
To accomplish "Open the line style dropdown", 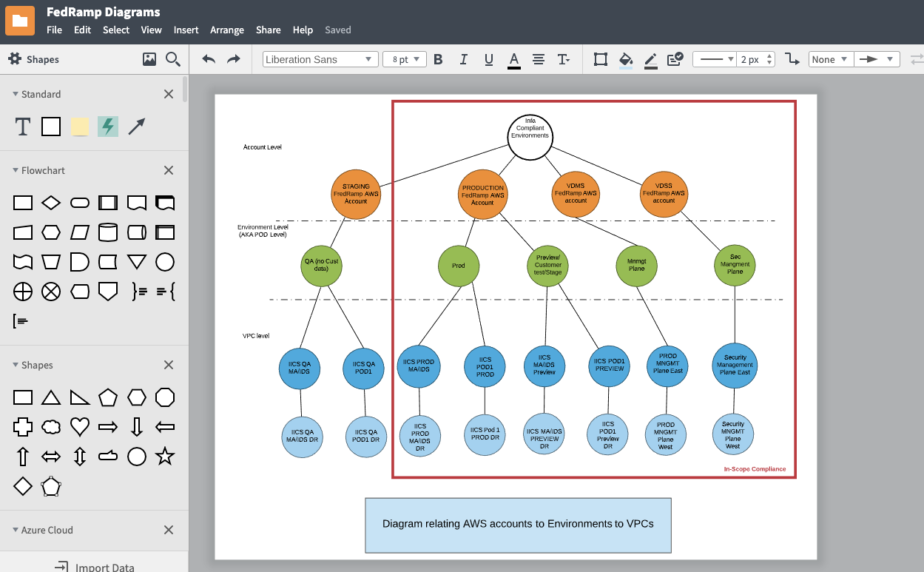I will [x=714, y=59].
